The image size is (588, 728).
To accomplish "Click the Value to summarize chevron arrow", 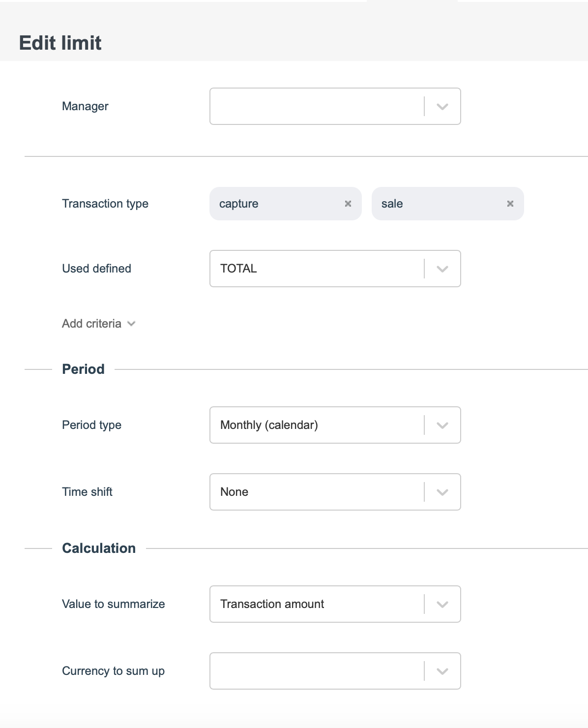I will pyautogui.click(x=442, y=605).
